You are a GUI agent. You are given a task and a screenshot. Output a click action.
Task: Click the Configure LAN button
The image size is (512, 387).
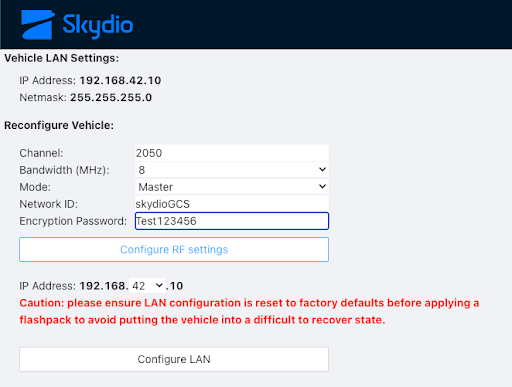click(174, 359)
